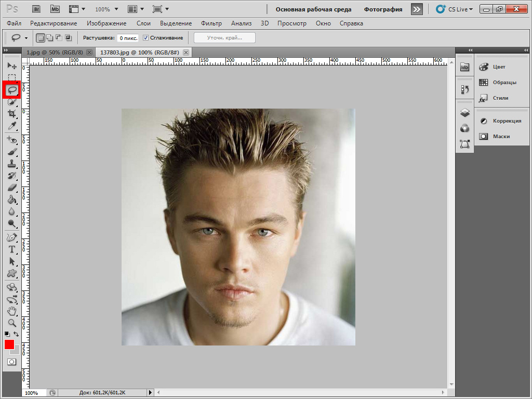Reset default foreground and background colors

click(x=7, y=334)
